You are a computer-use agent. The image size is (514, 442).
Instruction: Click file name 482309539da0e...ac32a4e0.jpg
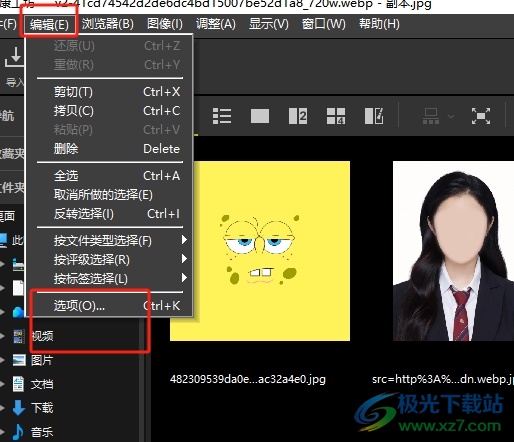click(x=248, y=379)
